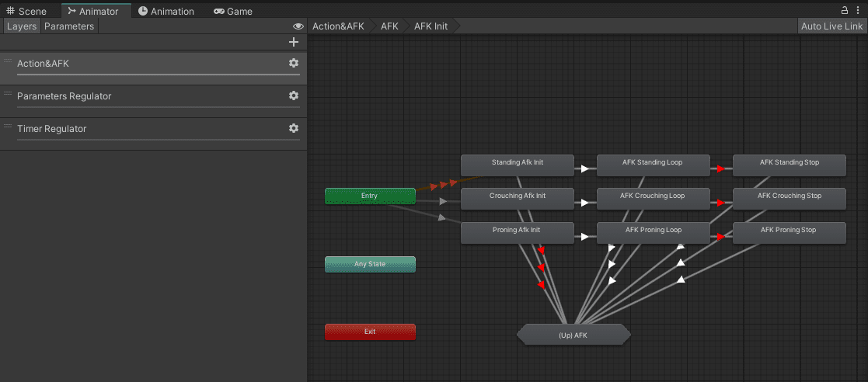The width and height of the screenshot is (868, 382).
Task: Go to AFK breadcrumb level
Action: click(x=389, y=26)
